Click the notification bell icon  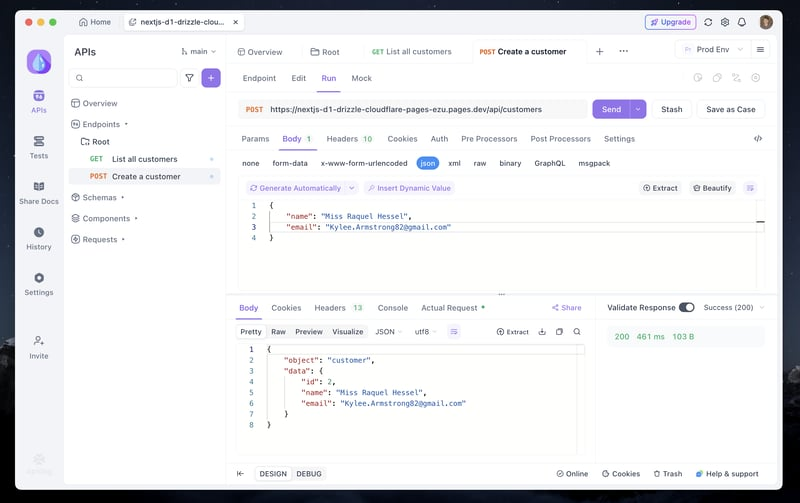(742, 22)
